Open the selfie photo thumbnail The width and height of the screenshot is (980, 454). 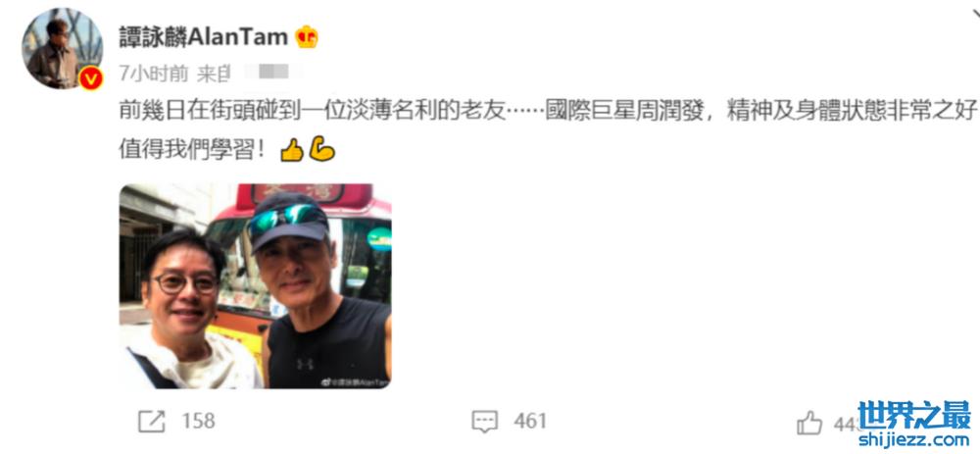click(255, 285)
